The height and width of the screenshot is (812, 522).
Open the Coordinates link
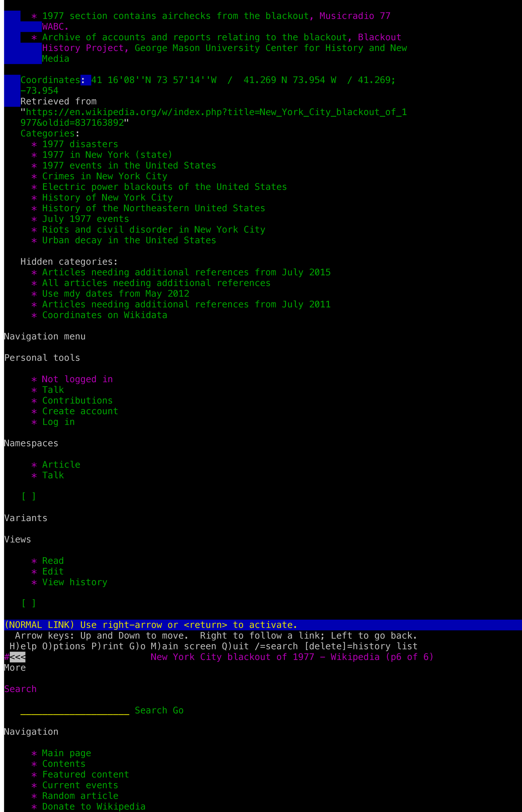(50, 80)
